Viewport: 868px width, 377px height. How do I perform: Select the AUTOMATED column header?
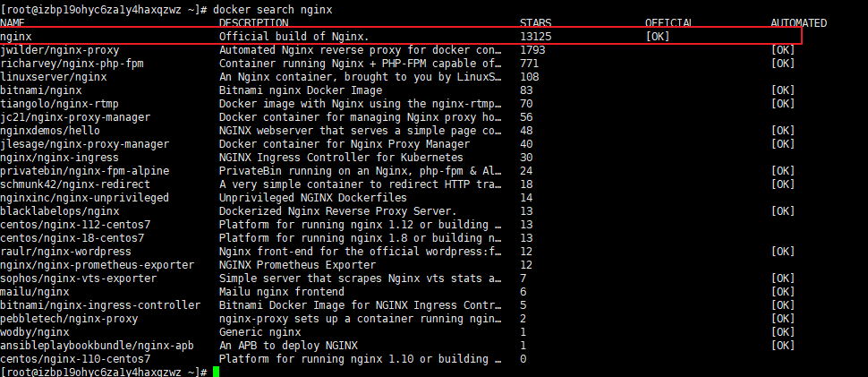799,22
